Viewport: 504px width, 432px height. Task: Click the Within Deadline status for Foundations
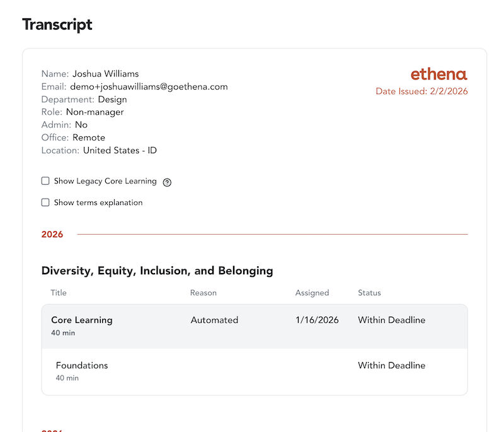(391, 366)
